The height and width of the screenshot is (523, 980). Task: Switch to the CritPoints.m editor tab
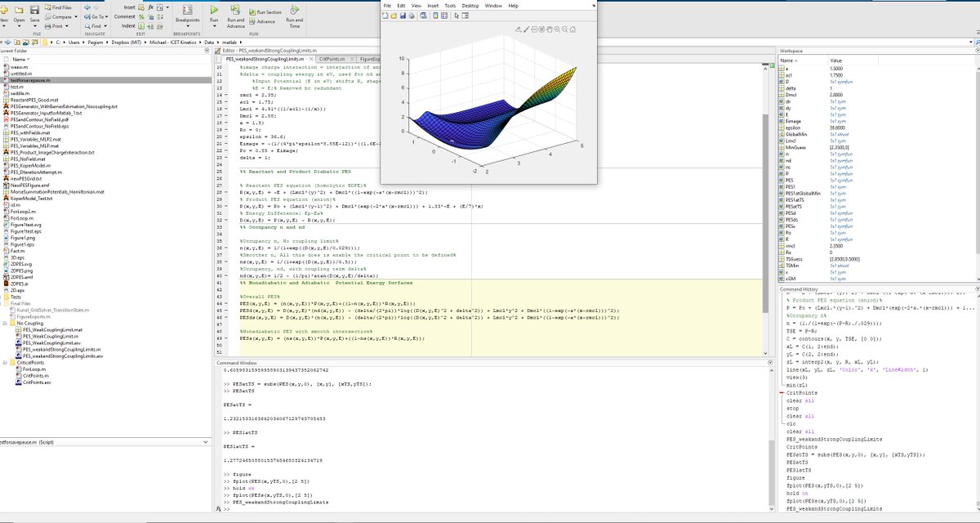coord(335,59)
